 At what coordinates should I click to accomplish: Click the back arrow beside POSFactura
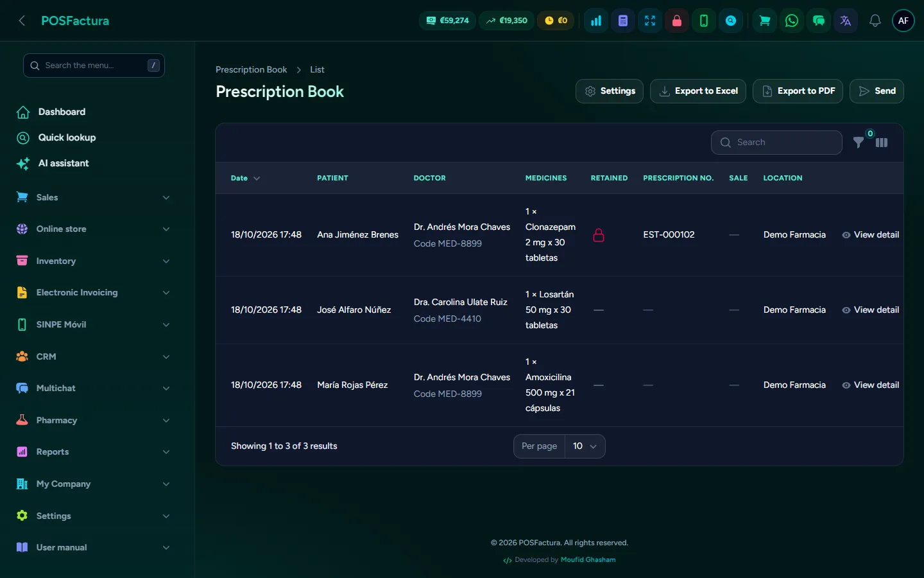(x=22, y=21)
